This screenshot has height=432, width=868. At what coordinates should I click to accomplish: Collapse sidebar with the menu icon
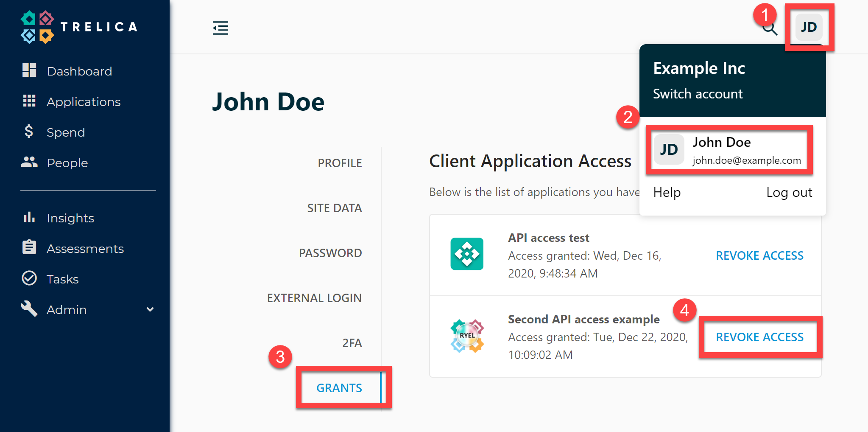(x=220, y=28)
